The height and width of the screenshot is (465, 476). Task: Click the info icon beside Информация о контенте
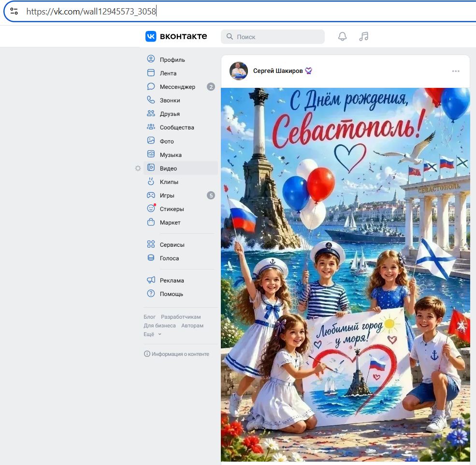coord(147,353)
